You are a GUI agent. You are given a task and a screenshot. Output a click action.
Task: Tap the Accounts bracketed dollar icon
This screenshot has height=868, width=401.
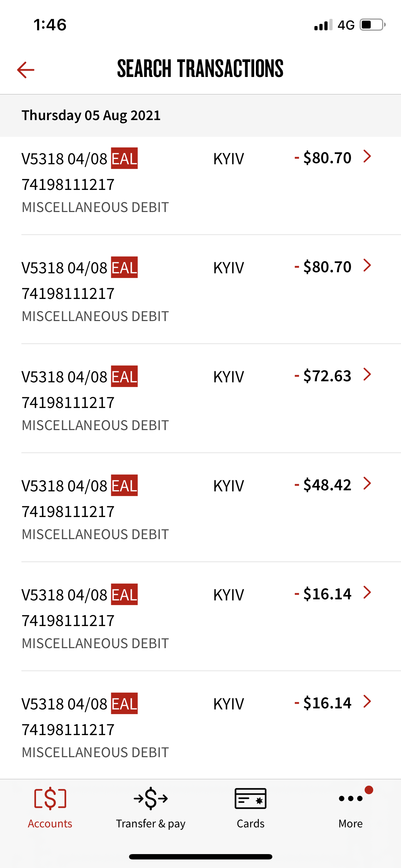tap(50, 798)
